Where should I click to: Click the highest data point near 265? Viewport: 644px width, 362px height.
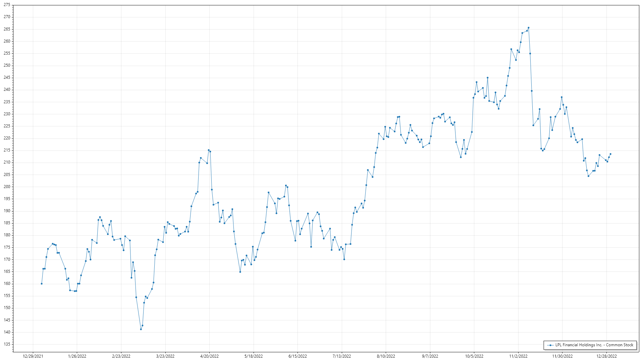pos(528,28)
